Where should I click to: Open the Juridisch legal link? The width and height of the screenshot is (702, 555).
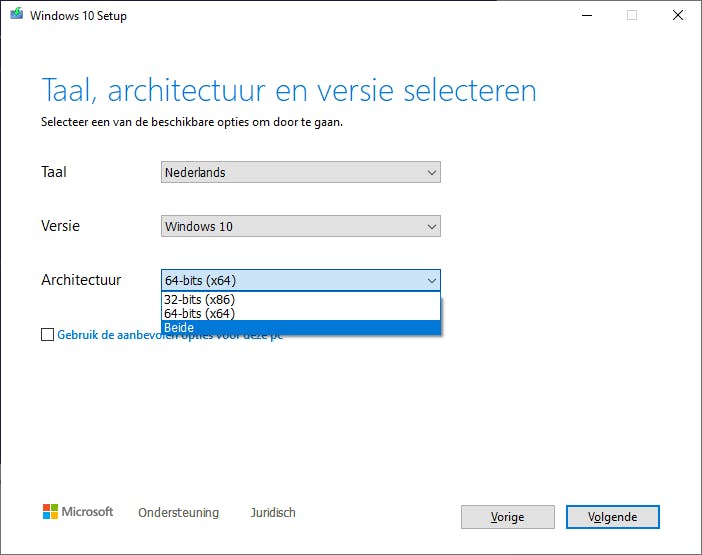tap(273, 513)
